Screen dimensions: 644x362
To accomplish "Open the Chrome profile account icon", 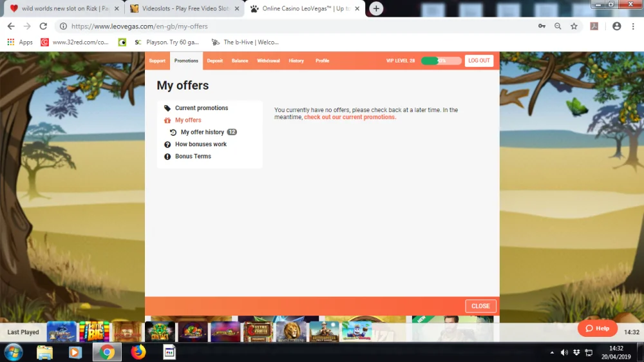I will pyautogui.click(x=616, y=26).
